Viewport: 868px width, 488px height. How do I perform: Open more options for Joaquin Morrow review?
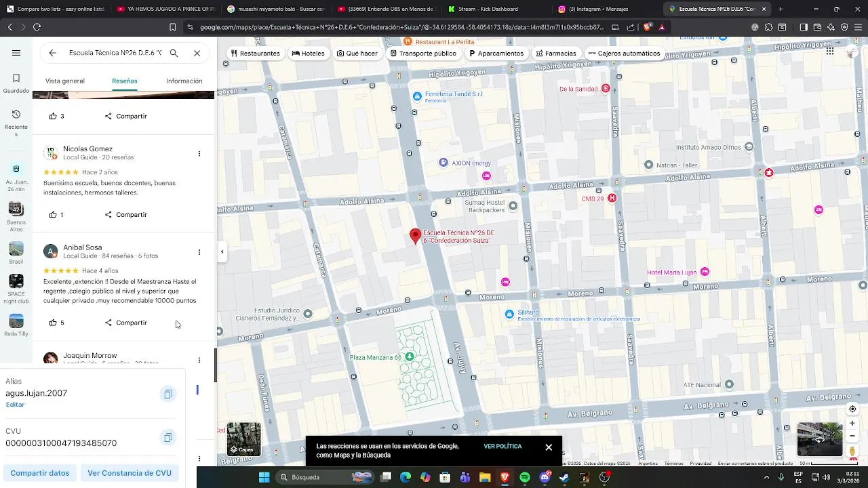click(199, 360)
